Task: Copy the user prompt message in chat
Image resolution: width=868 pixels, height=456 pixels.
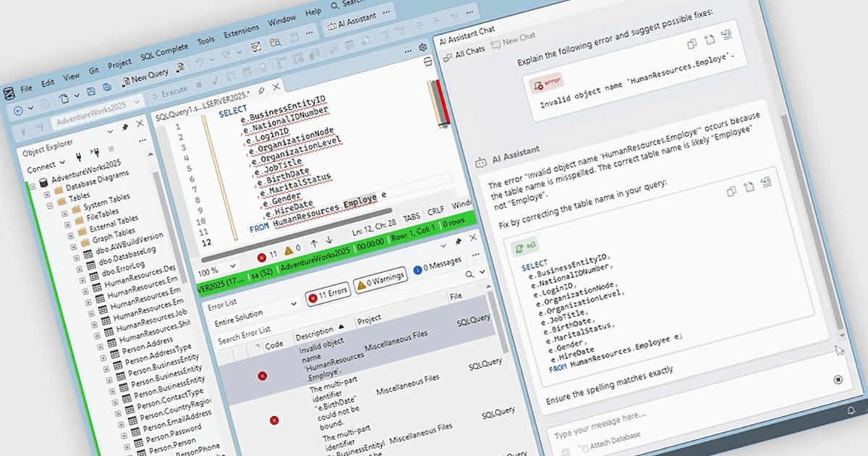Action: [692, 44]
